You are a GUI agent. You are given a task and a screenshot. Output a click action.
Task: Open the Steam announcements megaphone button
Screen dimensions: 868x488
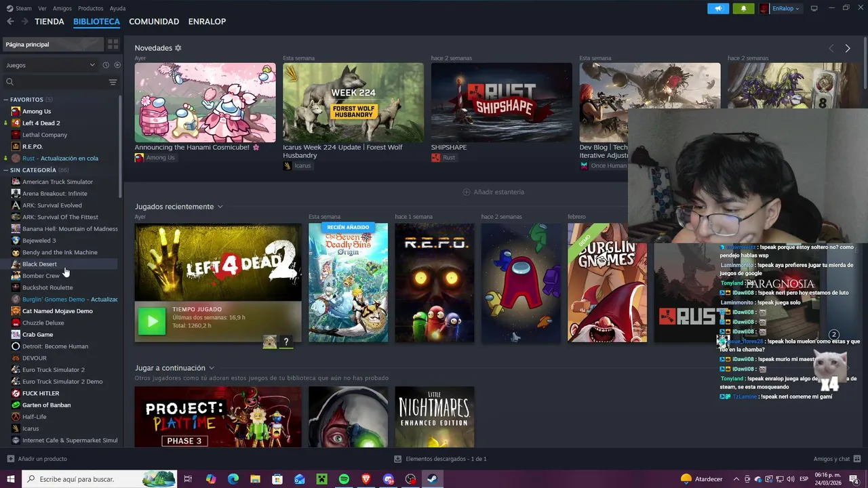(718, 8)
